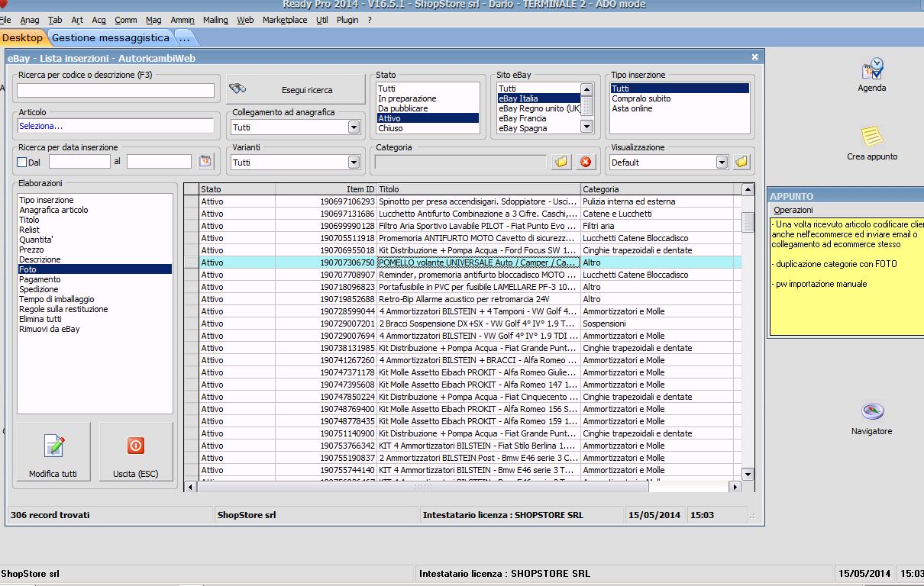924x586 pixels.
Task: Expand Collegamento ad anagrafica dropdown
Action: tap(354, 127)
